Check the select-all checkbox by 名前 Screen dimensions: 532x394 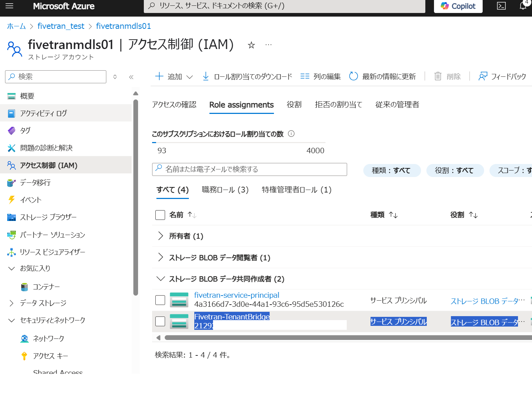tap(160, 215)
